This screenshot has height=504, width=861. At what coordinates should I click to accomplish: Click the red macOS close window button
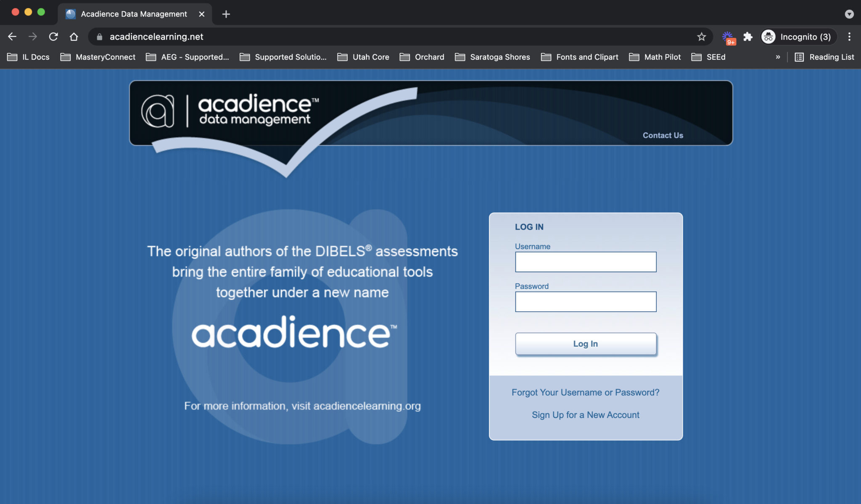pyautogui.click(x=15, y=12)
